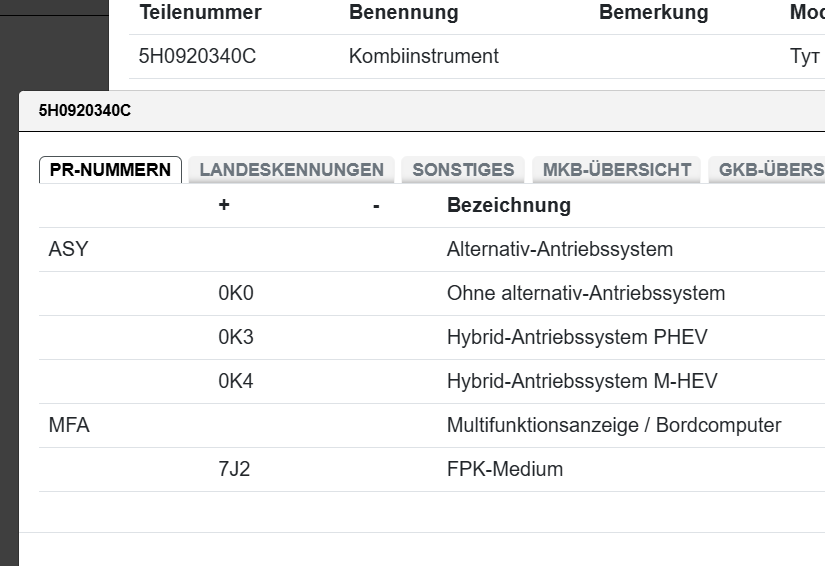This screenshot has height=566, width=825.
Task: Click the 0K0 PR code
Action: pyautogui.click(x=236, y=294)
